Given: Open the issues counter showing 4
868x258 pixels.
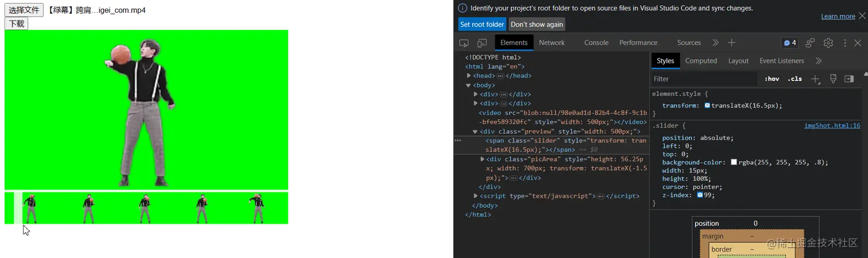Looking at the screenshot, I should (x=790, y=43).
